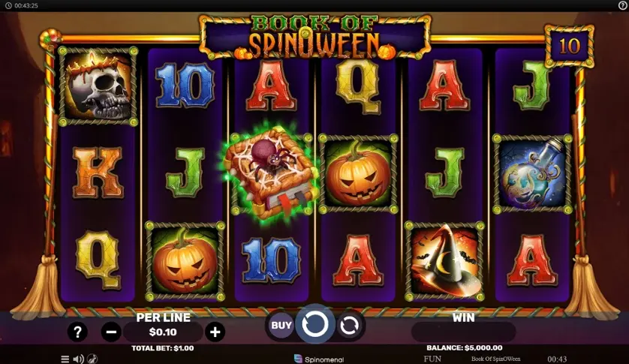629x364 pixels.
Task: Click the per line bet value $0.10
Action: (163, 332)
